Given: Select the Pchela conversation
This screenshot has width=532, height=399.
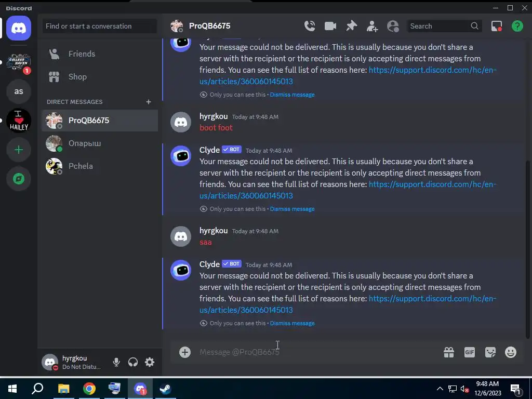Looking at the screenshot, I should (x=100, y=166).
